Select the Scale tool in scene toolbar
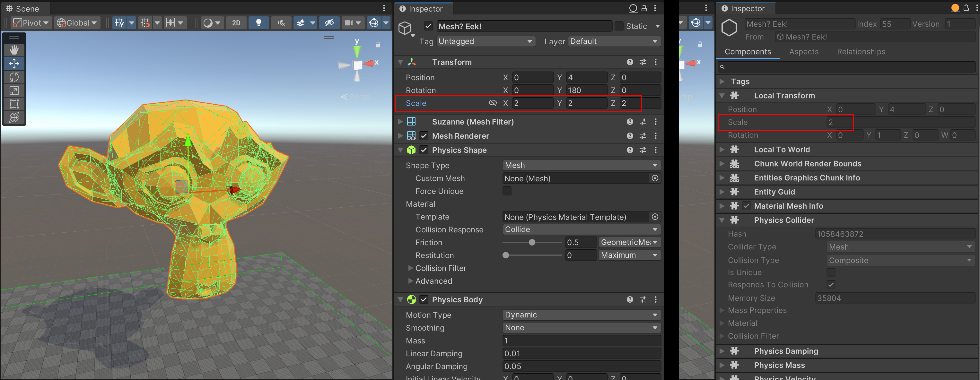 (14, 91)
